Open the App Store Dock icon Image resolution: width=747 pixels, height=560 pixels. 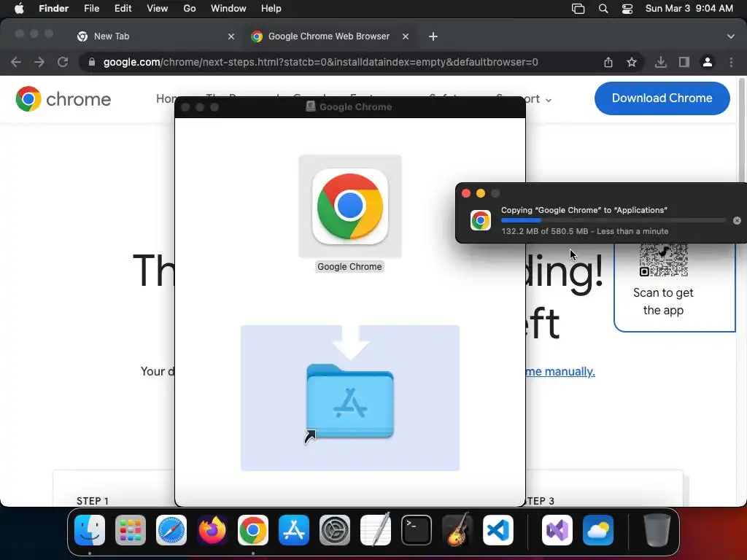point(294,530)
